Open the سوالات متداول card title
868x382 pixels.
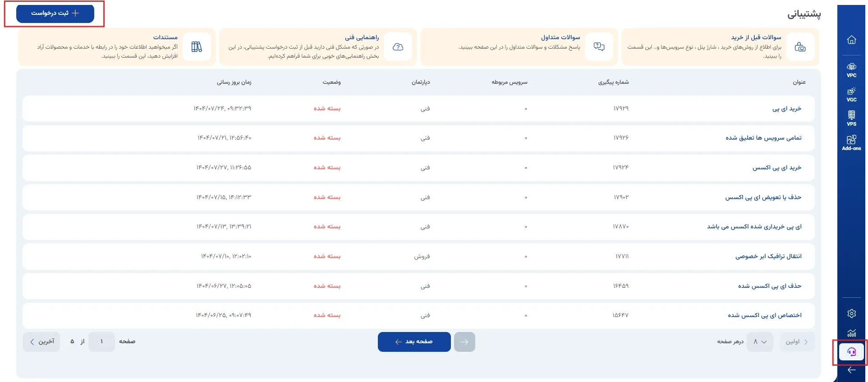560,37
